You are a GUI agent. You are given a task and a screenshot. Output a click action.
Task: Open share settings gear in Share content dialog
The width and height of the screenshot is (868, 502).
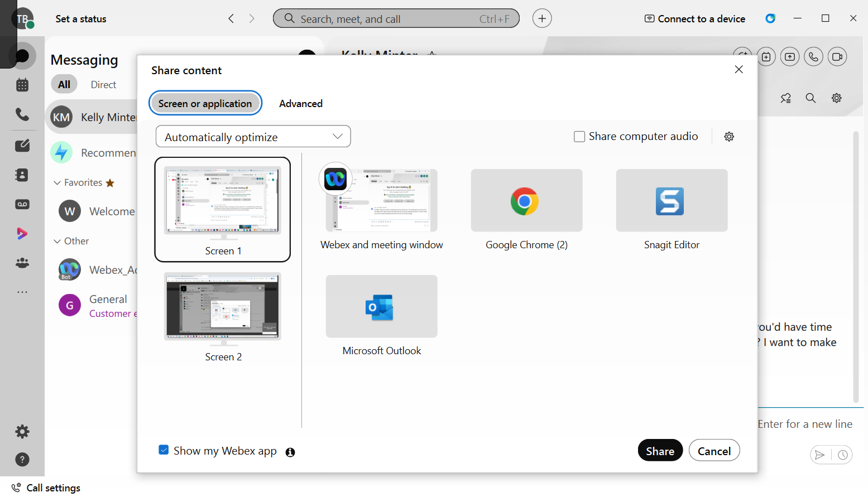729,137
